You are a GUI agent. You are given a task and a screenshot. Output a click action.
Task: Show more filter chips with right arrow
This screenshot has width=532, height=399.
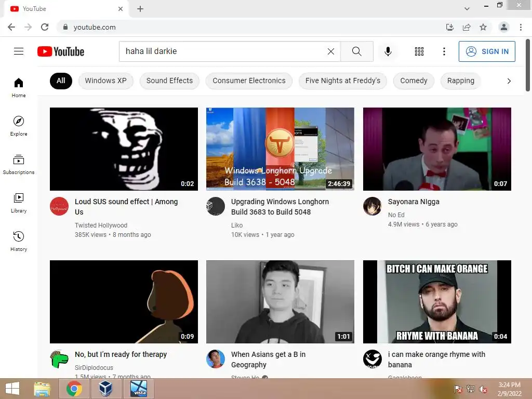509,81
